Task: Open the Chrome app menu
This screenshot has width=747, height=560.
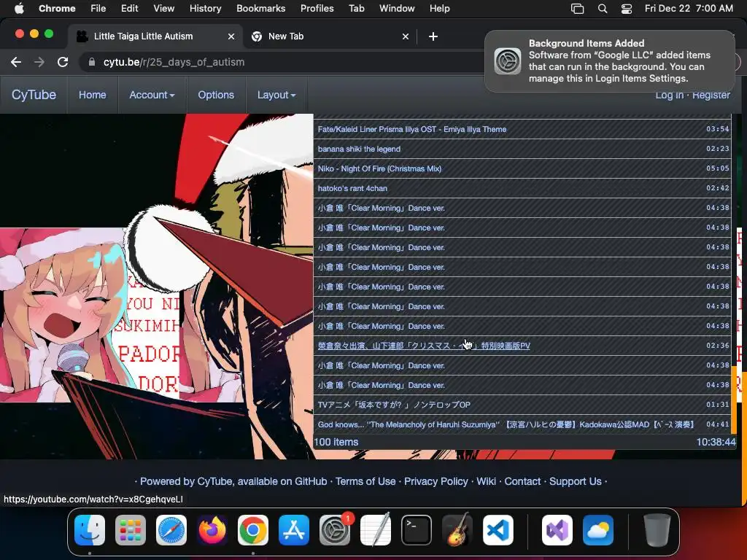Action: (x=57, y=8)
